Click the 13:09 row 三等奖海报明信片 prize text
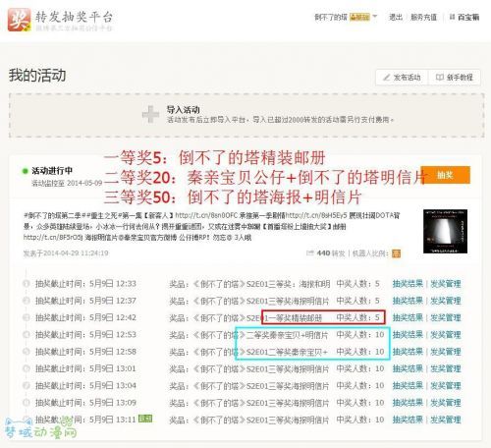491x448 pixels. click(x=299, y=403)
